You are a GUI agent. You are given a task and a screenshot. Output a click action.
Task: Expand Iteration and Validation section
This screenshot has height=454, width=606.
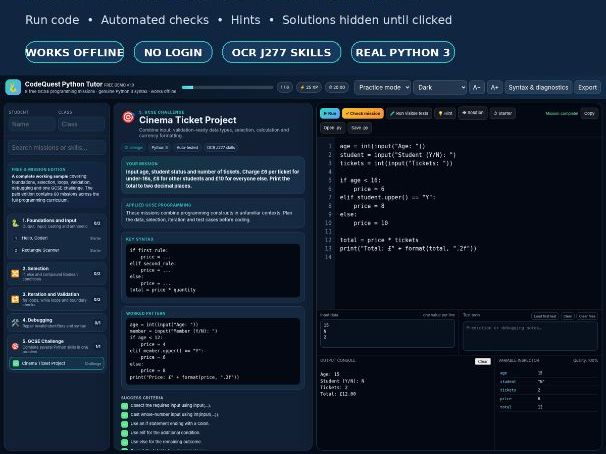56,299
